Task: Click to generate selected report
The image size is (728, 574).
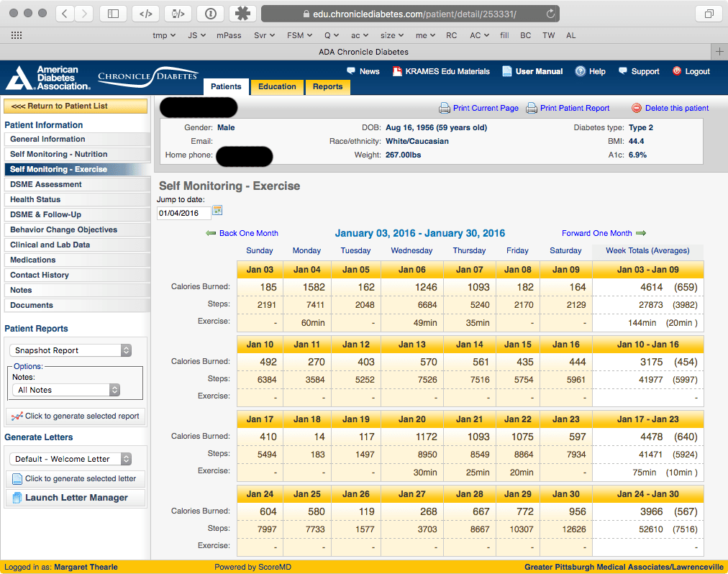Action: [76, 416]
